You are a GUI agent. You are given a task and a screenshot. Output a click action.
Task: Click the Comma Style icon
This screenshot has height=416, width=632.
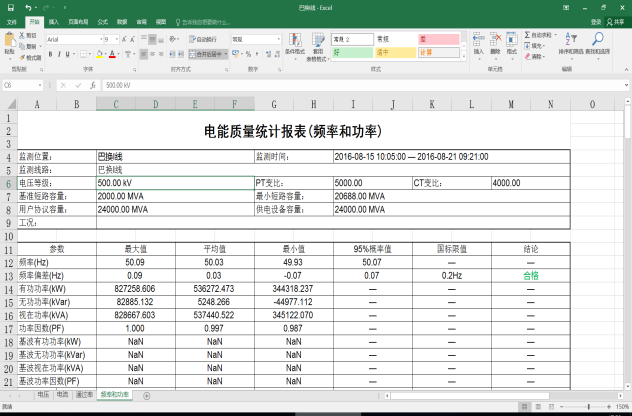(x=257, y=54)
